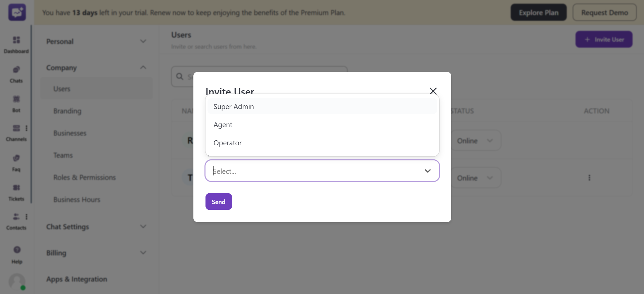Open the user's action kebab menu
644x294 pixels.
coord(589,178)
